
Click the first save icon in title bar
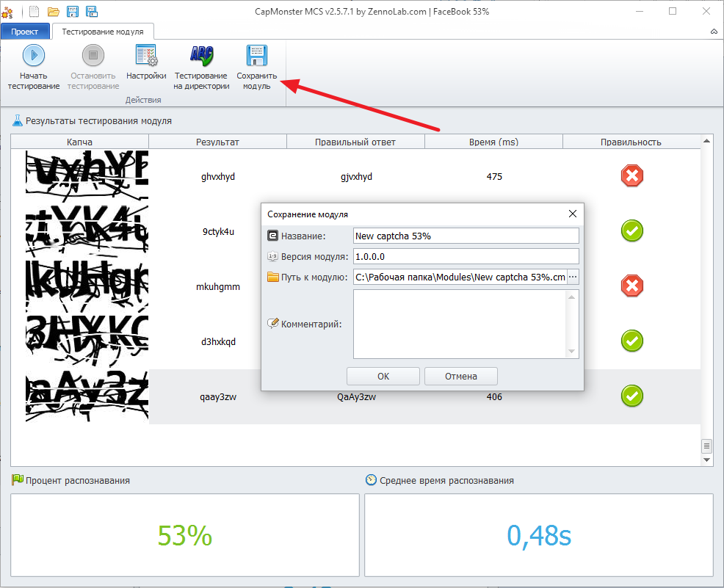tap(73, 11)
